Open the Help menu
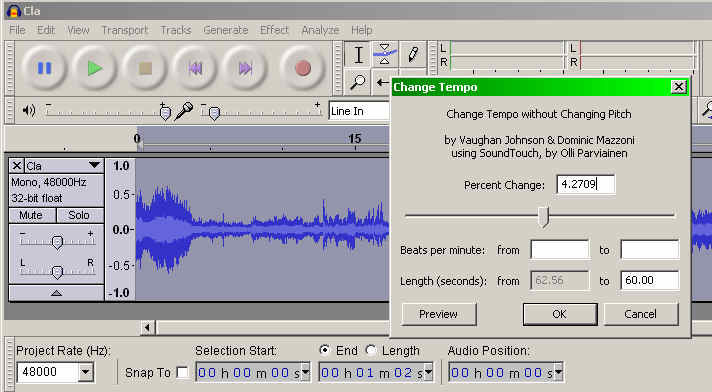712x392 pixels. coord(361,30)
